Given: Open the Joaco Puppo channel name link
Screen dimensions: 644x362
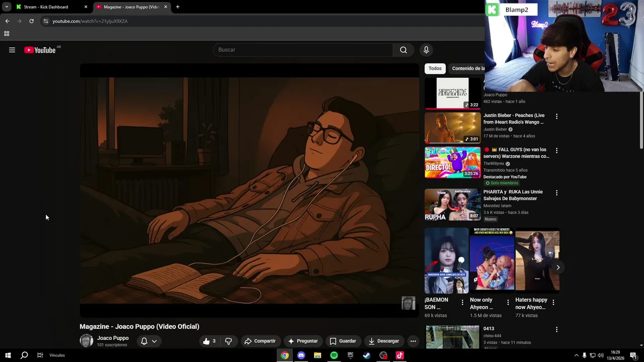Looking at the screenshot, I should (x=113, y=338).
